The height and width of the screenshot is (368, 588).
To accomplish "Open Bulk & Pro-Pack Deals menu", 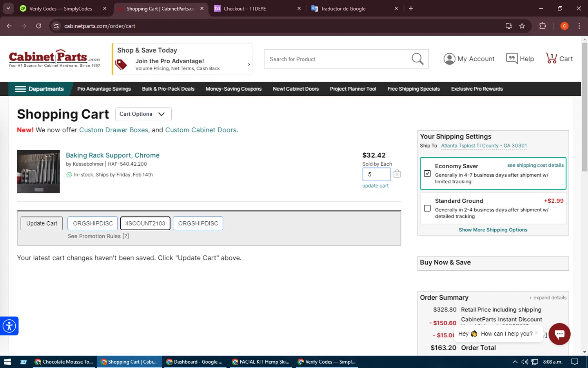I will pos(168,89).
